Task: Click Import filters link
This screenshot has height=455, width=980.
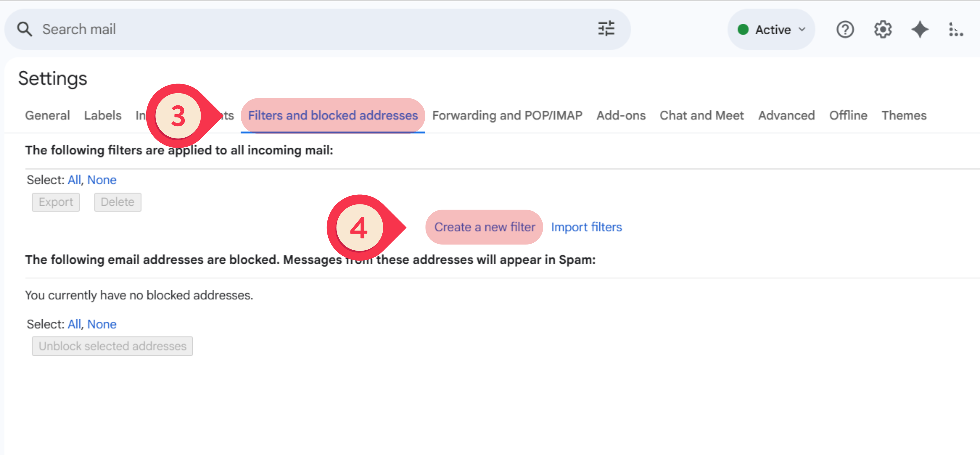Action: point(586,227)
